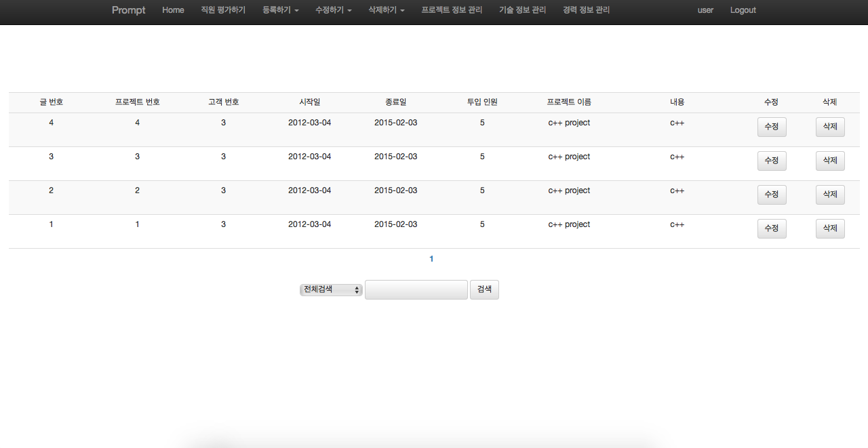This screenshot has width=868, height=448.
Task: Edit post number 3 with 수정 button
Action: (772, 161)
